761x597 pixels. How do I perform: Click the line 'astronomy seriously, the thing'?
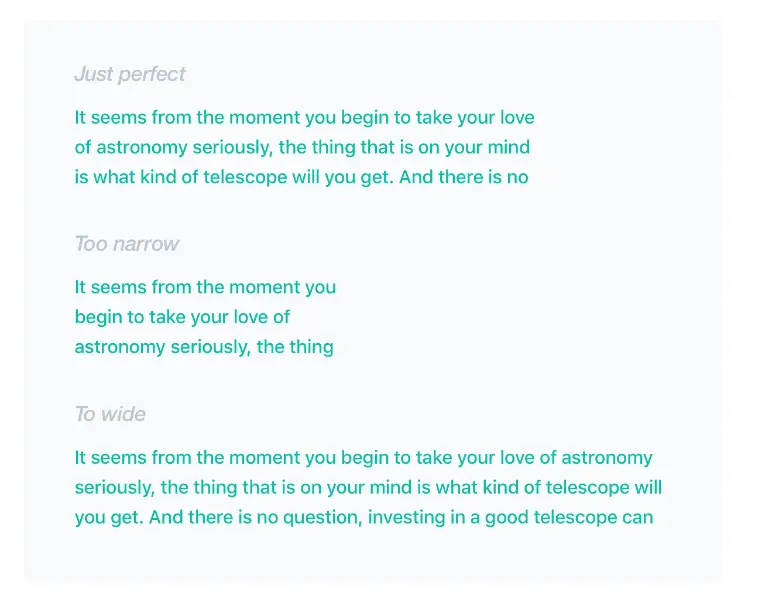pyautogui.click(x=204, y=347)
